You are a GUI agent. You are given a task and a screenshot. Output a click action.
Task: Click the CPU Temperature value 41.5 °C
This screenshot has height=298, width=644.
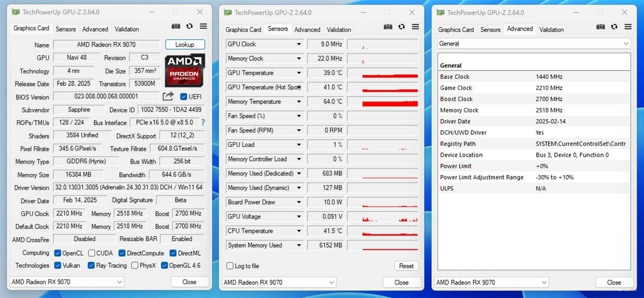(326, 231)
